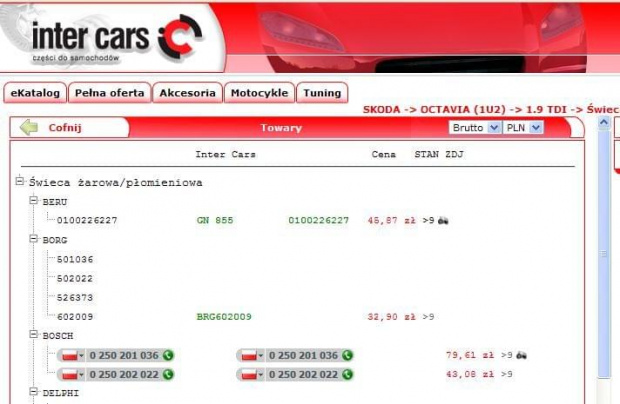Click the 43,08 zł price

[x=470, y=374]
